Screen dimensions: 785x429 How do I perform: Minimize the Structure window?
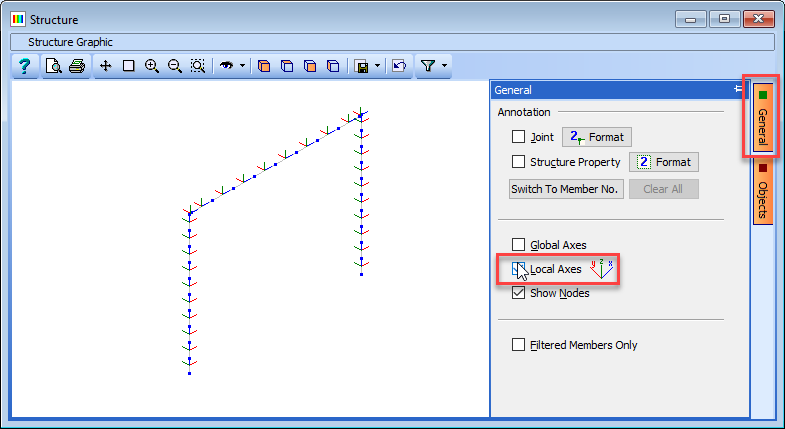[x=691, y=20]
